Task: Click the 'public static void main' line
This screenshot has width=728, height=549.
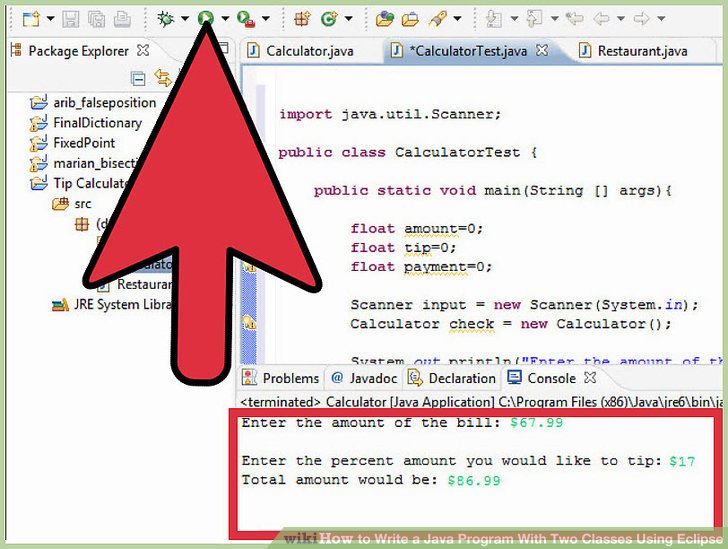Action: coord(493,190)
